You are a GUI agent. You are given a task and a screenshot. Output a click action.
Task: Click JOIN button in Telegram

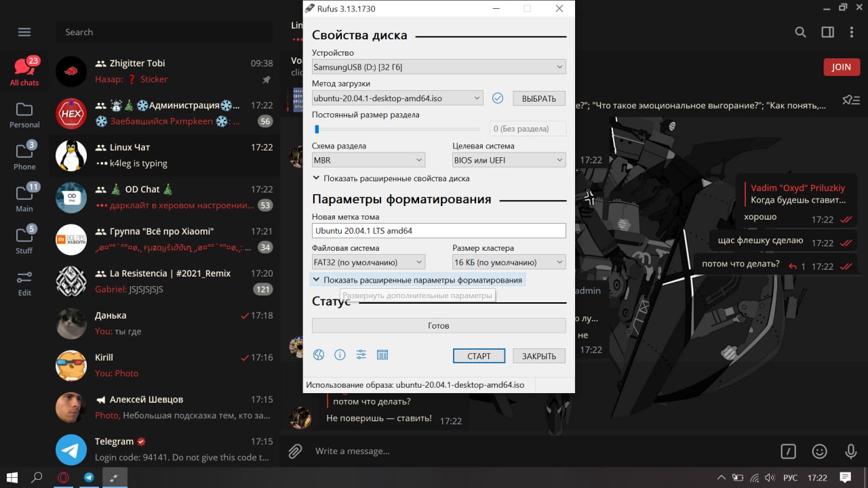coord(842,66)
